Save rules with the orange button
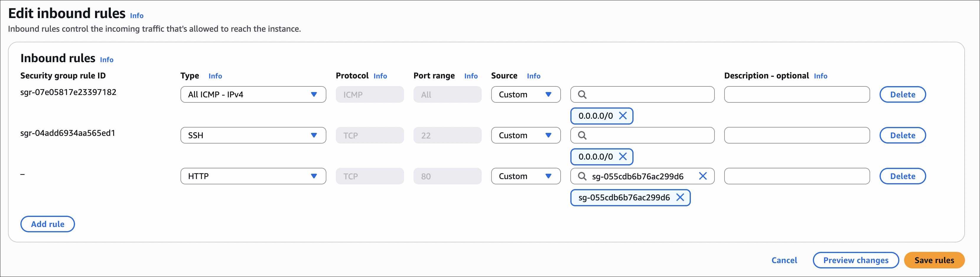Screen dimensions: 980x277 934,260
